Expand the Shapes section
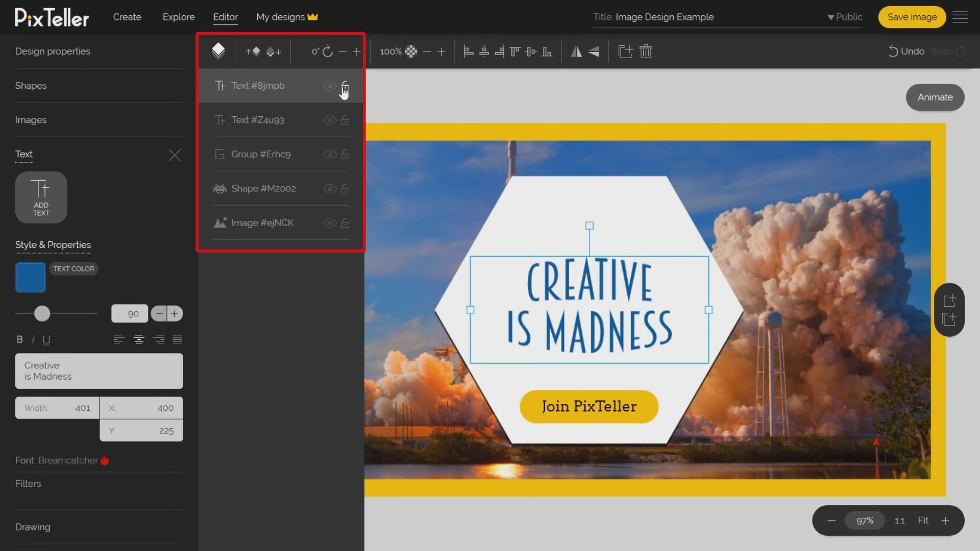 [31, 85]
